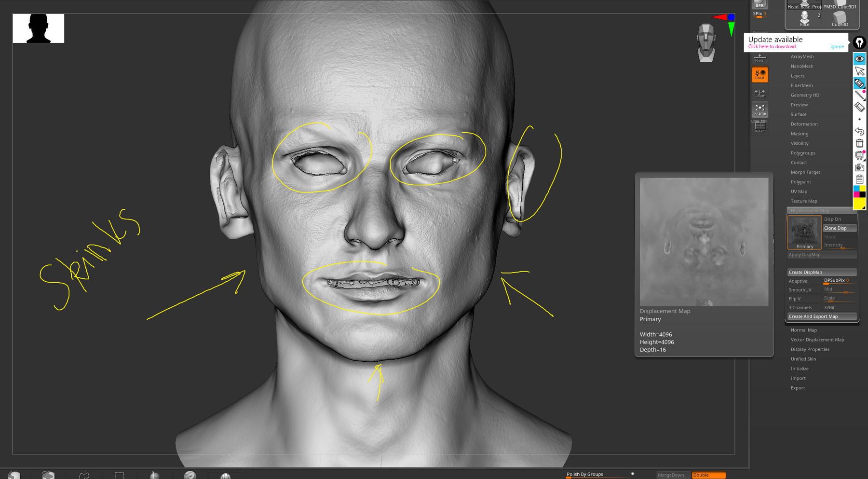868x479 pixels.
Task: Take a screenshot with the camera icon
Action: pos(859,167)
